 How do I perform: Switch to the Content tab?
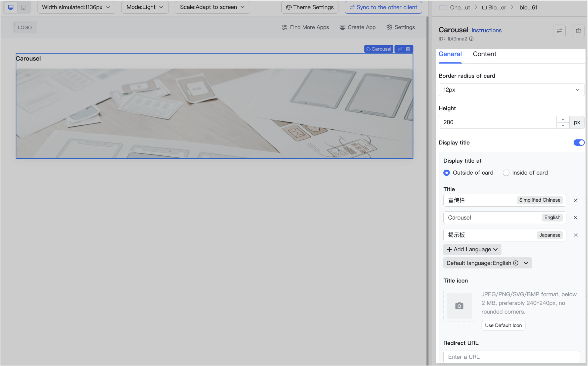pyautogui.click(x=484, y=54)
